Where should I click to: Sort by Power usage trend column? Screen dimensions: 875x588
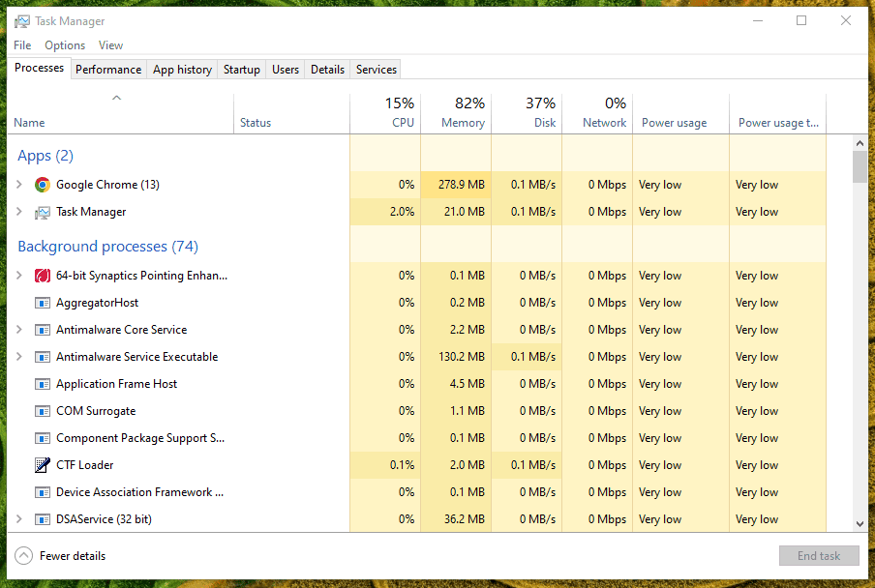click(778, 114)
